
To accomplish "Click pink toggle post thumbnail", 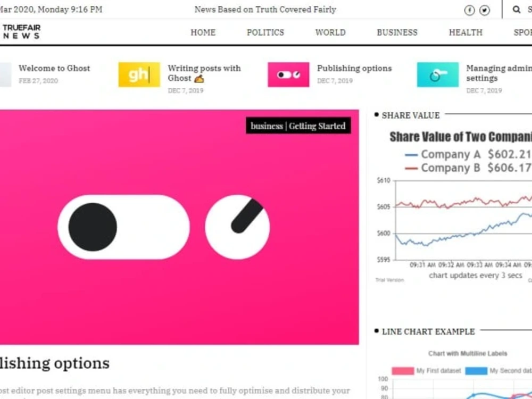I will point(288,74).
